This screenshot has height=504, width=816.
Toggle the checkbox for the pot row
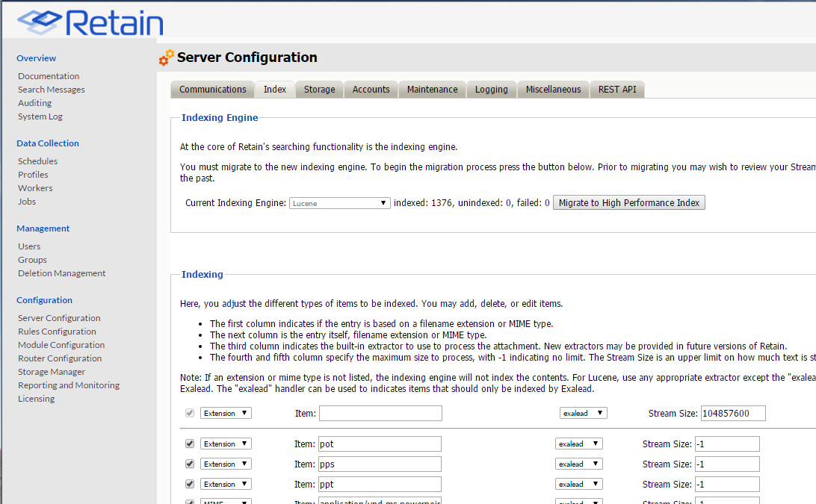coord(190,444)
